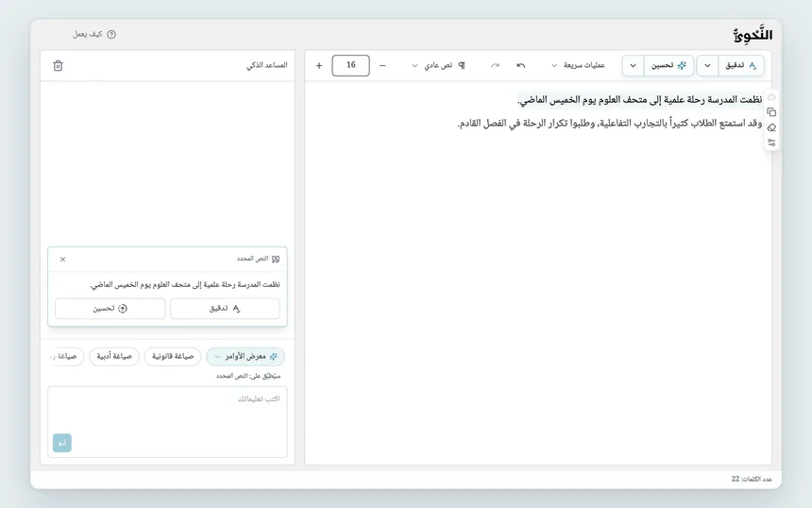Click the font size field showing 16
Image resolution: width=812 pixels, height=508 pixels.
pyautogui.click(x=350, y=65)
